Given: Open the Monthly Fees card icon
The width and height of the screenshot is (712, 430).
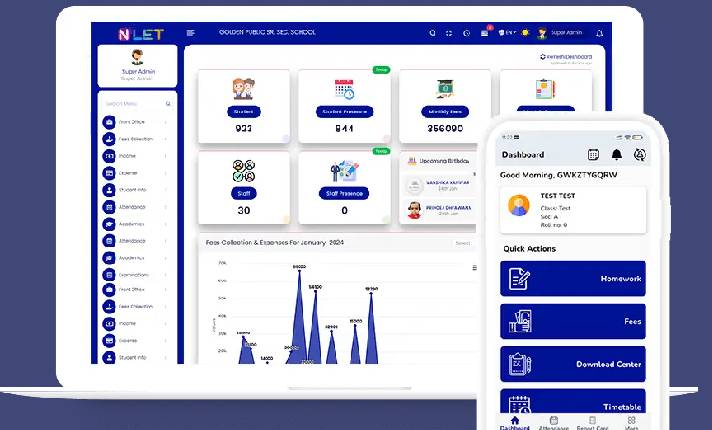Looking at the screenshot, I should 444,89.
